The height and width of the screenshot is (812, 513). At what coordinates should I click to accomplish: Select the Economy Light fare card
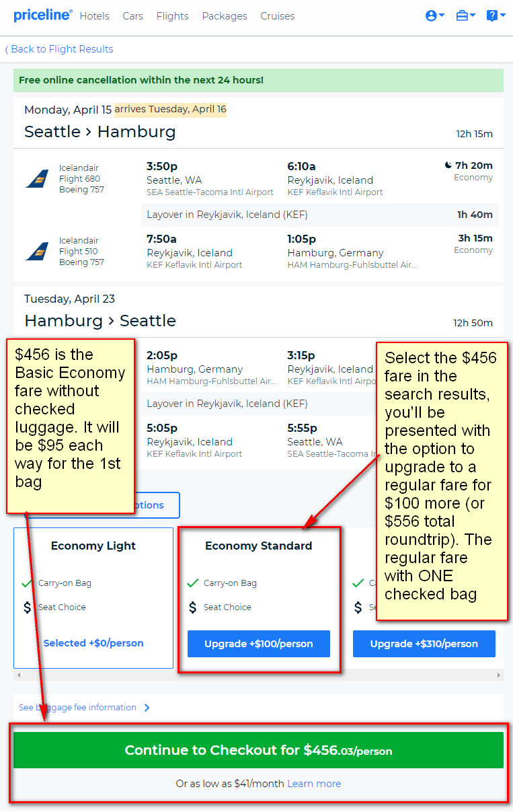pyautogui.click(x=93, y=597)
